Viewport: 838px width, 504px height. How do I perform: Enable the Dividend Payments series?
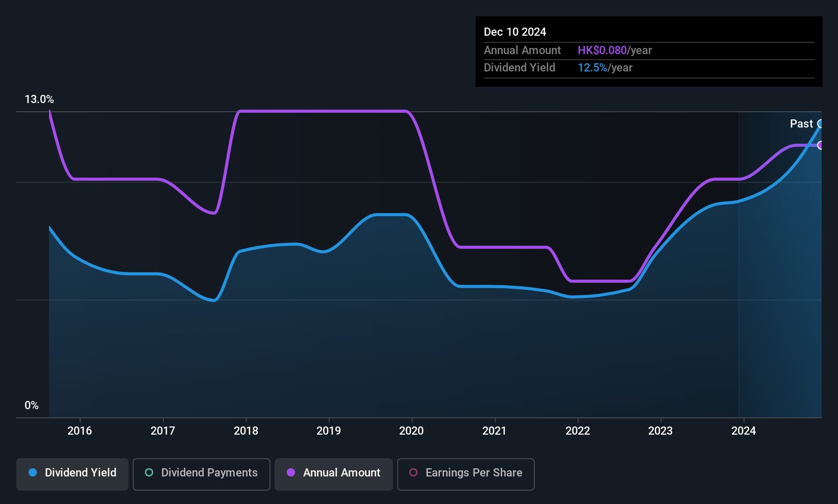(202, 474)
